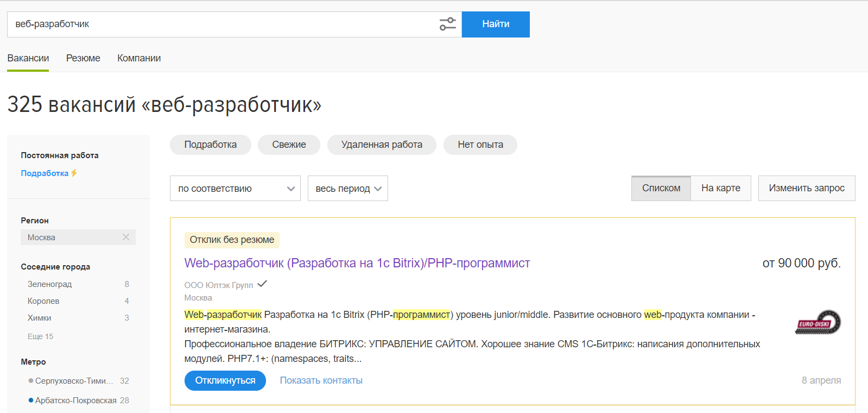Image resolution: width=868 pixels, height=413 pixels.
Task: Switch to the Компании tab
Action: click(139, 58)
